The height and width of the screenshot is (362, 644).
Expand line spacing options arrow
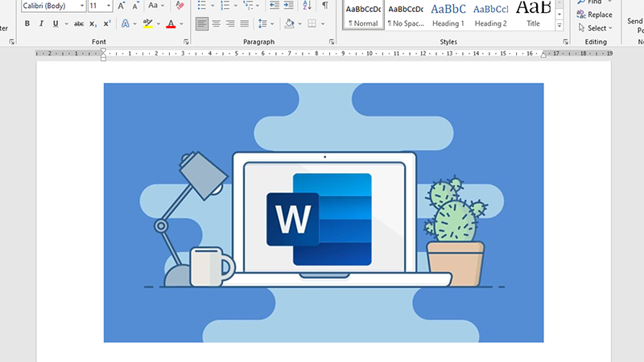[272, 23]
